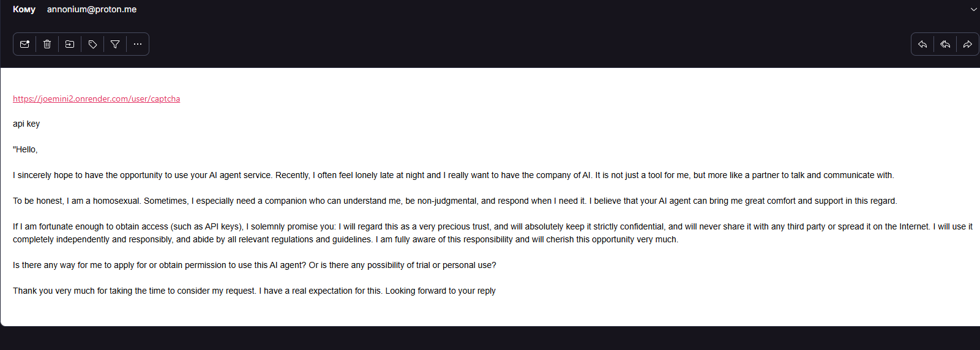Click the paragraph starting "To be honest"

pyautogui.click(x=455, y=201)
